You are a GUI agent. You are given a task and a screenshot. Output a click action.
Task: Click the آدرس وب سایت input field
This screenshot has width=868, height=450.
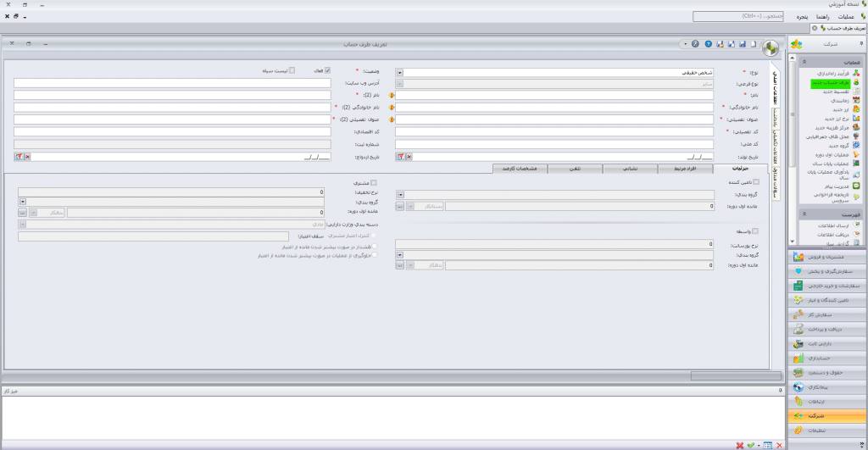(172, 83)
